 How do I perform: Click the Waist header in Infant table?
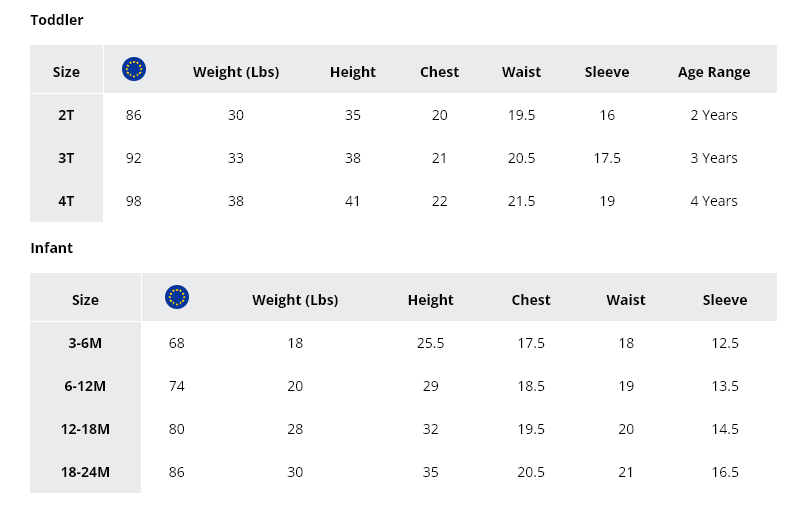tap(626, 300)
